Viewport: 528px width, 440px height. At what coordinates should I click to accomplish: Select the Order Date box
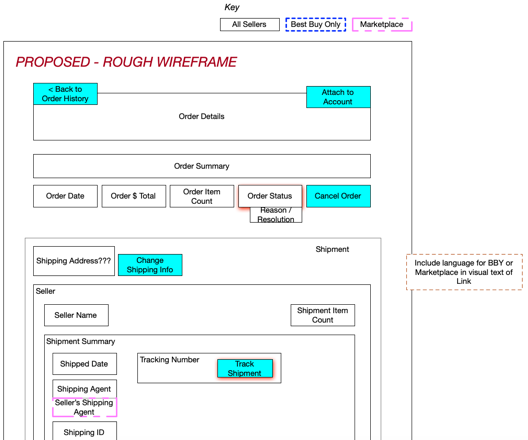[x=65, y=196]
